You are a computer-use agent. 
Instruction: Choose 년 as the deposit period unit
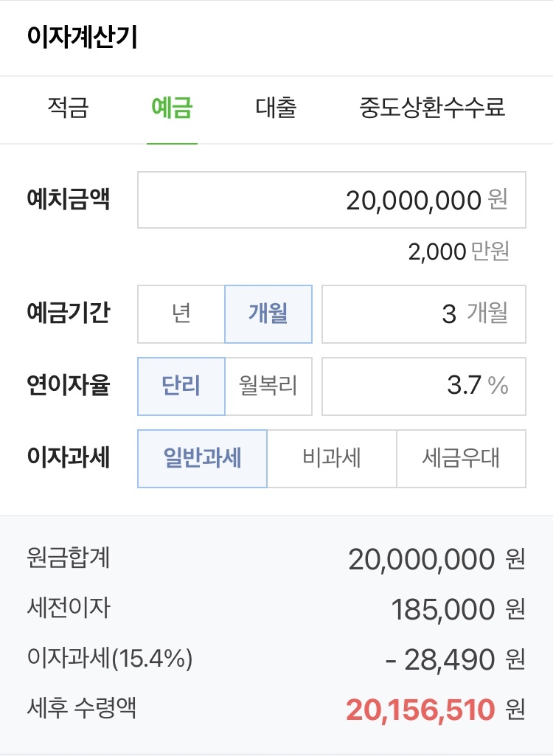(181, 314)
